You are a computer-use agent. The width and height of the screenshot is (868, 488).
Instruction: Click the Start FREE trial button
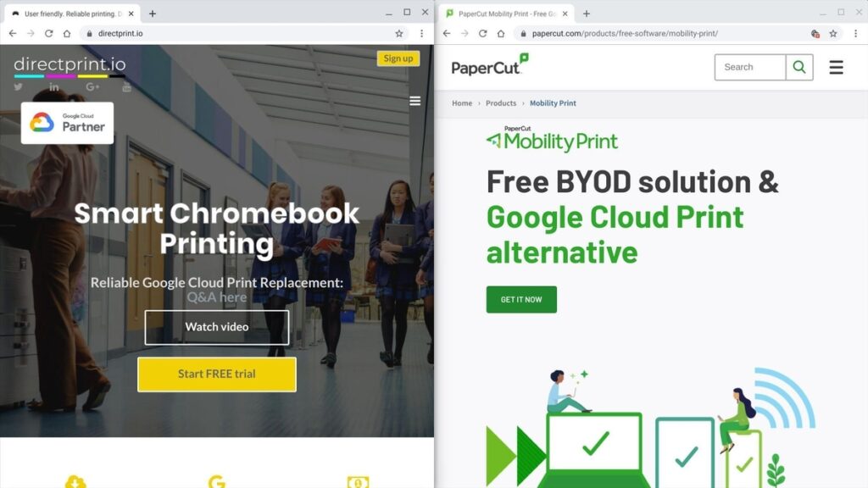(217, 374)
